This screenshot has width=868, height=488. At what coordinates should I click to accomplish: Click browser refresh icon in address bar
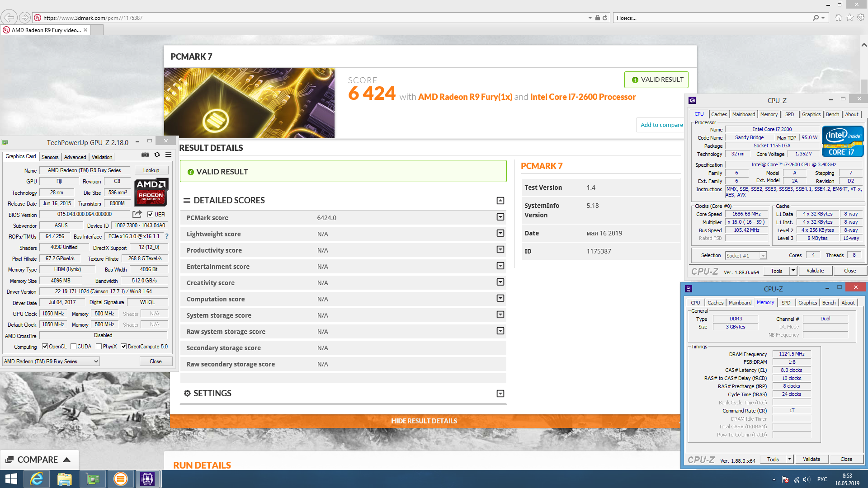coord(605,18)
